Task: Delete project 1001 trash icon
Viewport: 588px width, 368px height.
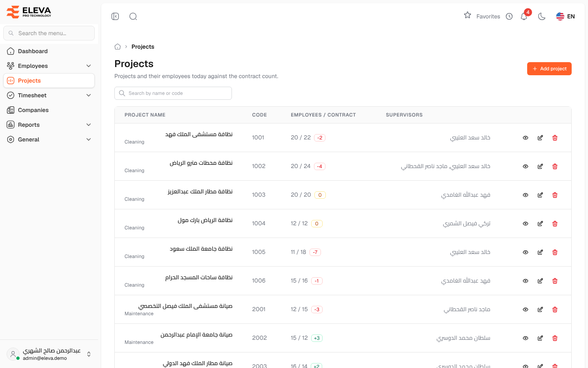Action: (x=555, y=138)
